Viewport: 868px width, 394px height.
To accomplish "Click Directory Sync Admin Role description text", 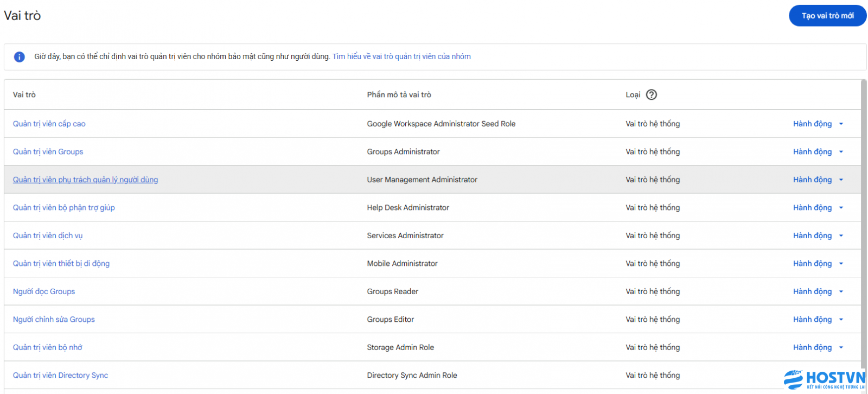I will (x=412, y=375).
